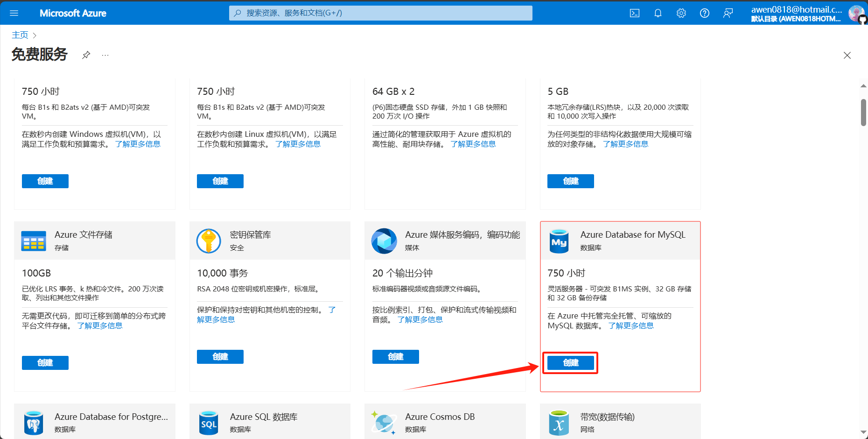Open the hamburger portal menu
This screenshot has width=868, height=439.
click(14, 13)
